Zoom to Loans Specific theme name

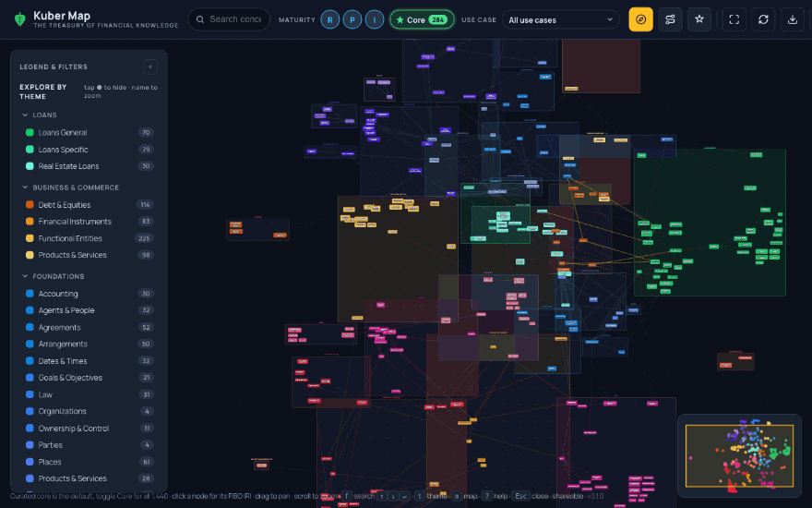click(63, 150)
